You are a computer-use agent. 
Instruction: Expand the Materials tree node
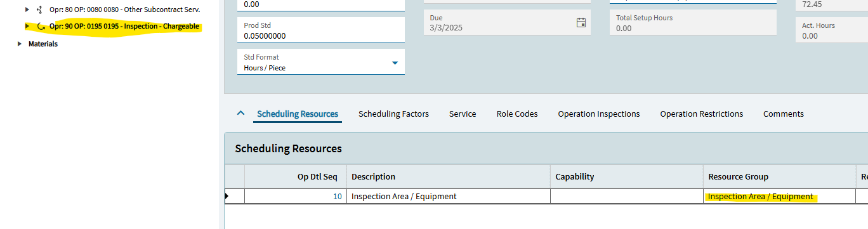pos(20,44)
